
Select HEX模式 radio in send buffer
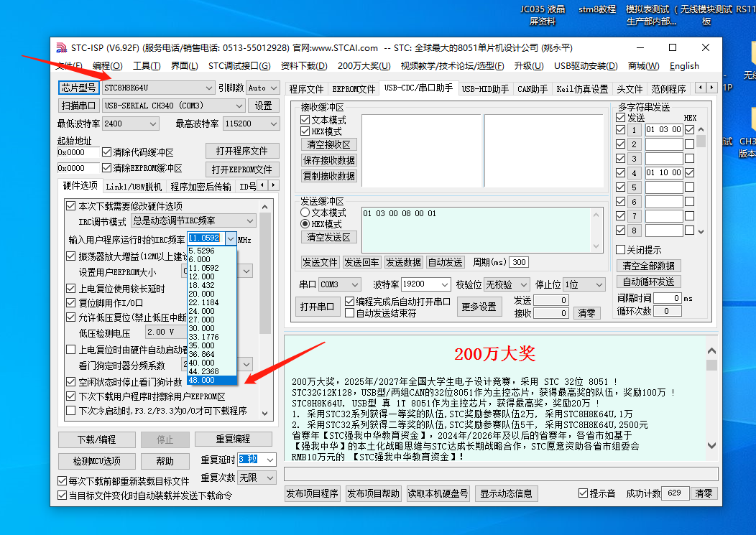tap(305, 224)
